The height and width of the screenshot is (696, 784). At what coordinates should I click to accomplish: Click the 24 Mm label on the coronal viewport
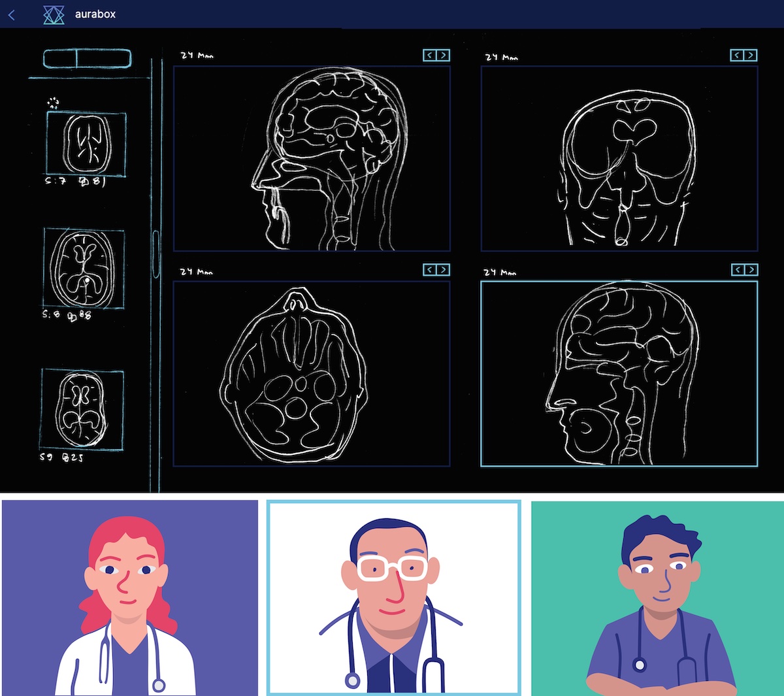500,57
